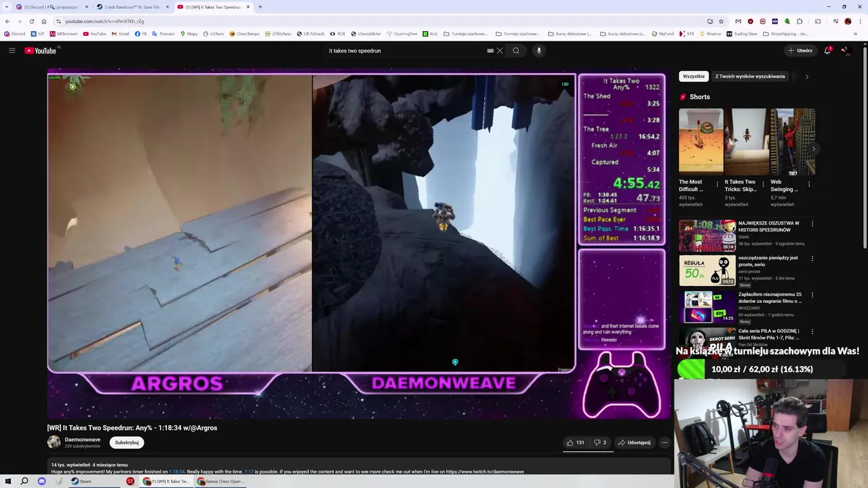Subscribe with the Subskrybuj button

[x=127, y=443]
